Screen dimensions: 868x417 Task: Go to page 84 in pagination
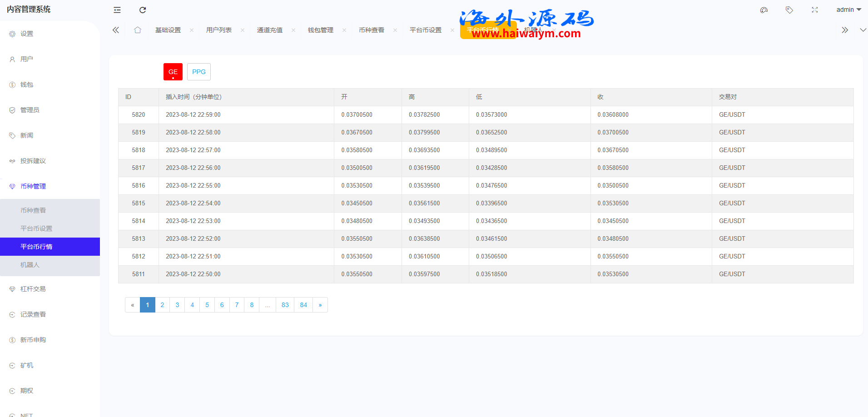(303, 305)
